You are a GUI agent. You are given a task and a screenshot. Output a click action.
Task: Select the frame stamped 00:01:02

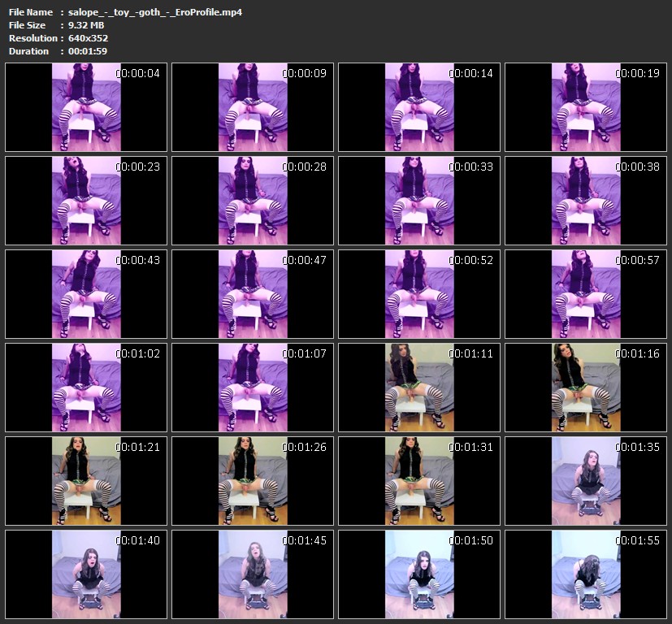pos(86,388)
